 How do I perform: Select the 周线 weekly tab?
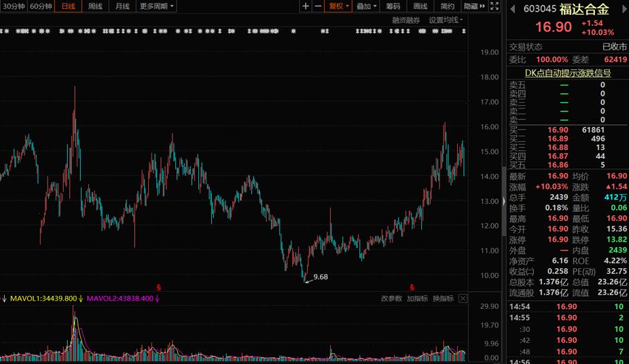[95, 6]
